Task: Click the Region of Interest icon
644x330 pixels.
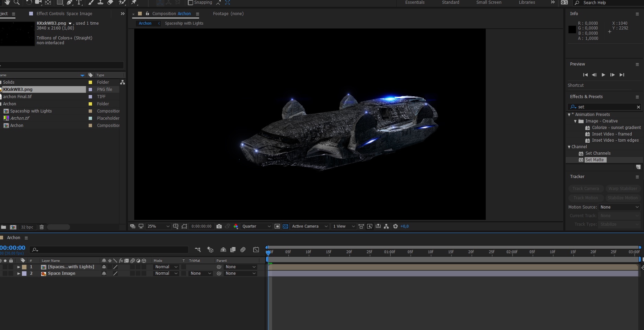Action: tap(277, 226)
